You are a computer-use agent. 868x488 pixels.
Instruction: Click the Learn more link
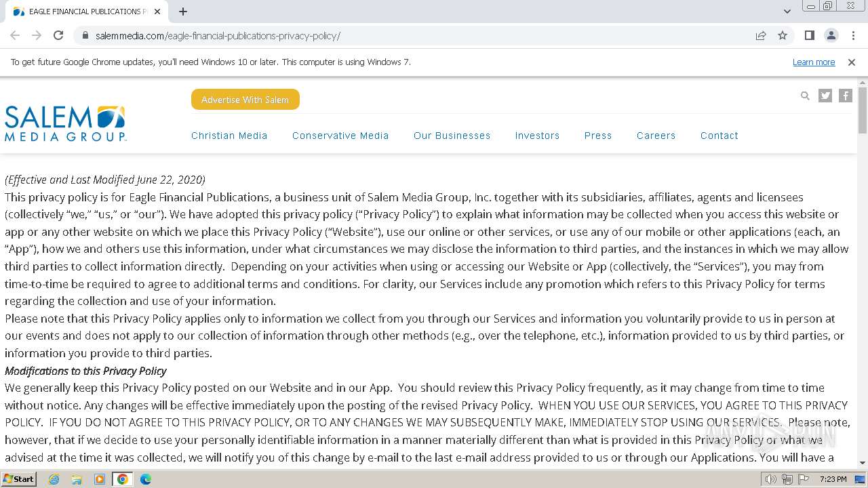coord(814,62)
